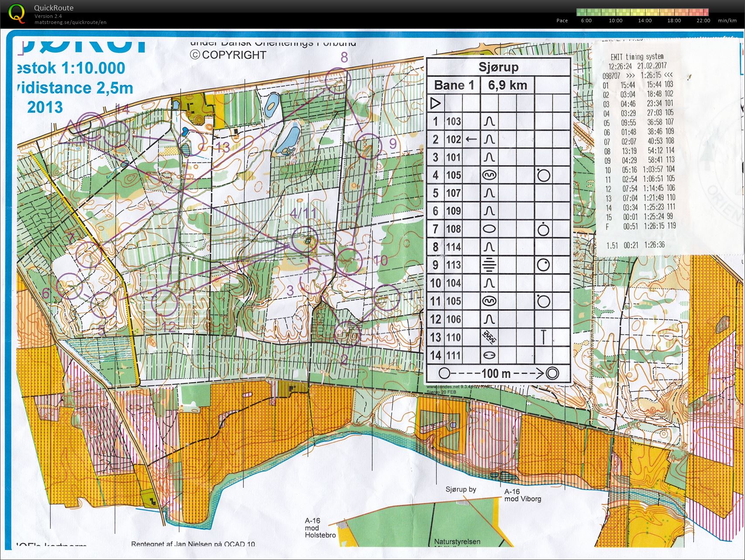The width and height of the screenshot is (745, 560).
Task: Click the 'Sjørup' control description header
Action: point(498,67)
